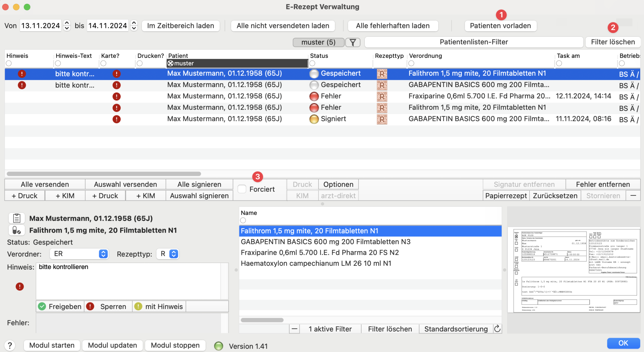The height and width of the screenshot is (352, 644).
Task: Click the Von date stepper arrows
Action: (x=67, y=25)
